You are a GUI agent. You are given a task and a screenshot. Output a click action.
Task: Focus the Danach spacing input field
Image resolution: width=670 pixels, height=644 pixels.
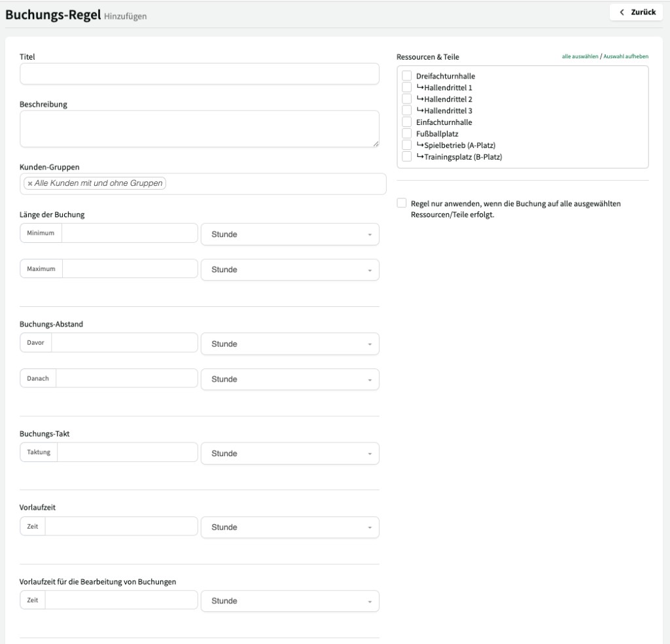pos(126,379)
